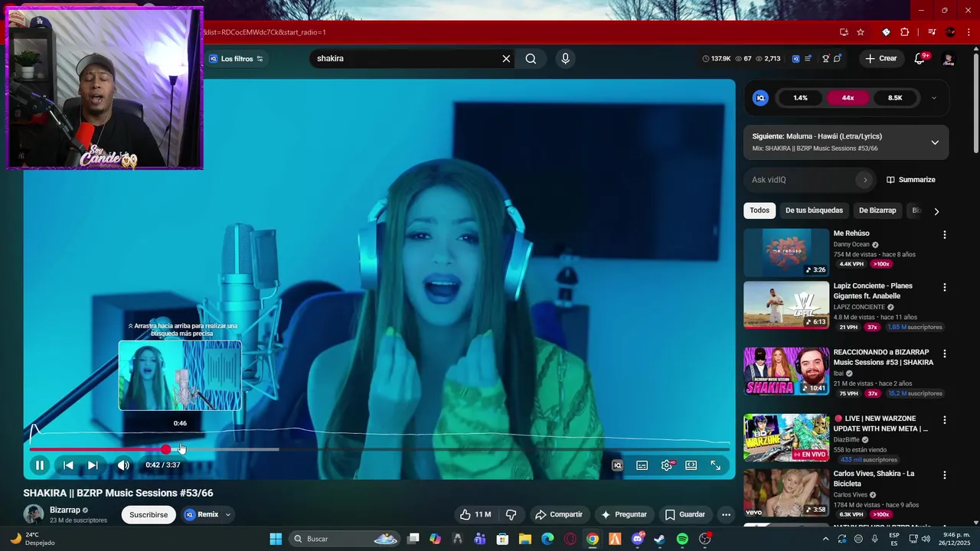This screenshot has width=980, height=551.
Task: Select the 8.5K vidIQ stat pill
Action: tap(895, 98)
